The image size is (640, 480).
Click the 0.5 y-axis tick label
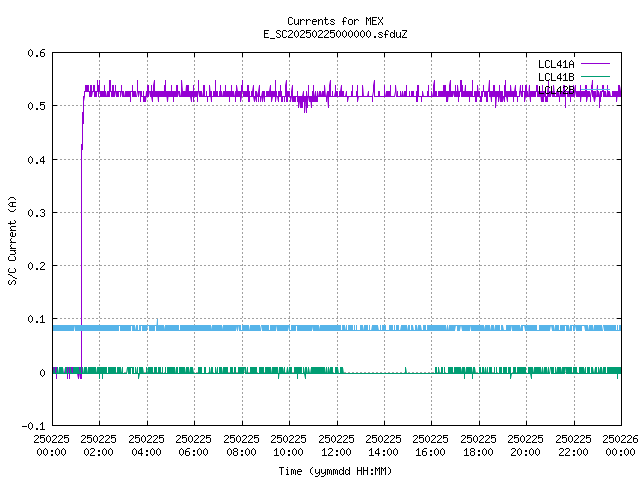point(36,106)
